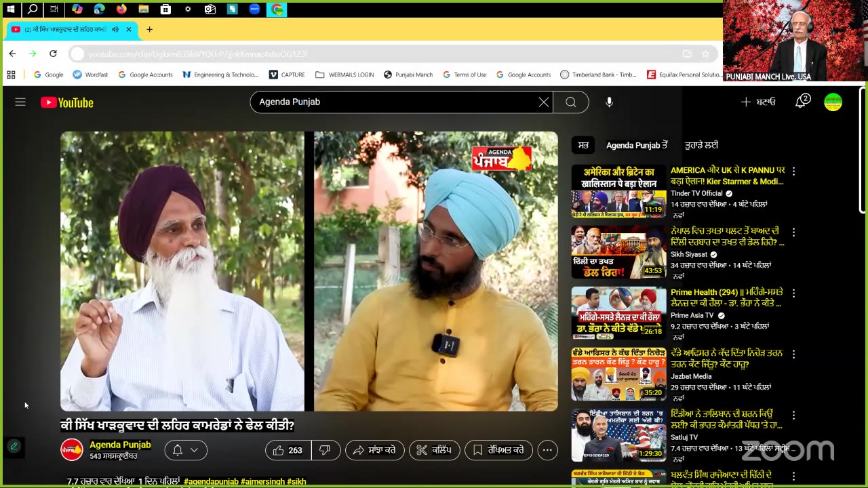868x488 pixels.
Task: Open YouTube notifications bell
Action: (x=802, y=102)
